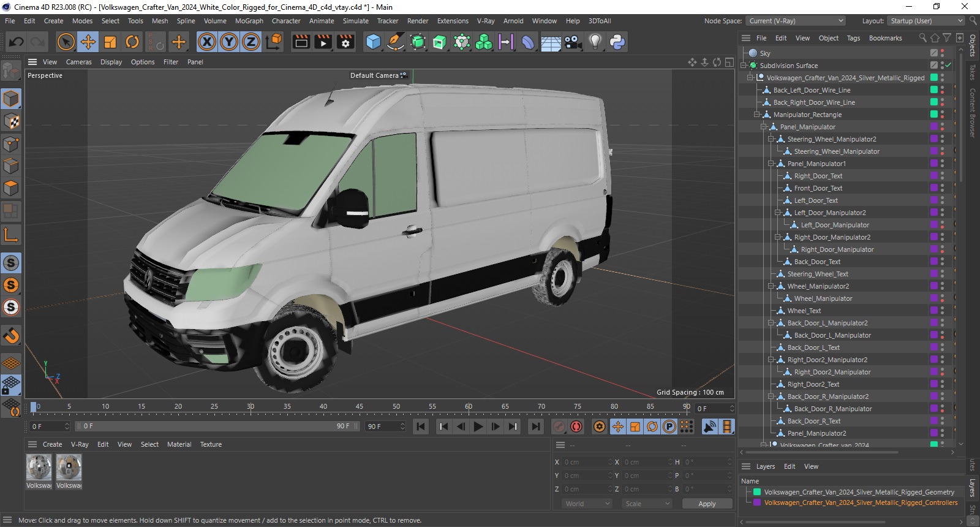Open the Layout Startup (User) dropdown
This screenshot has width=980, height=527.
pyautogui.click(x=925, y=21)
